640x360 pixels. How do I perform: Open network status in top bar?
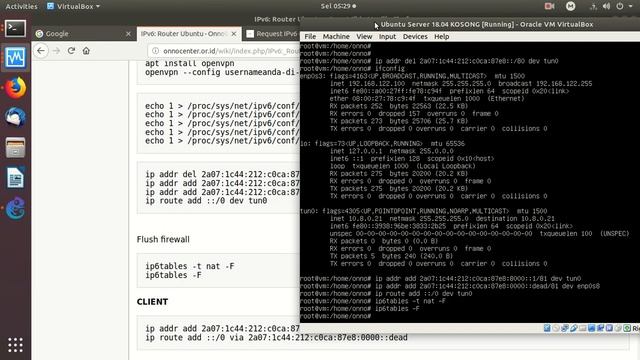click(x=593, y=6)
